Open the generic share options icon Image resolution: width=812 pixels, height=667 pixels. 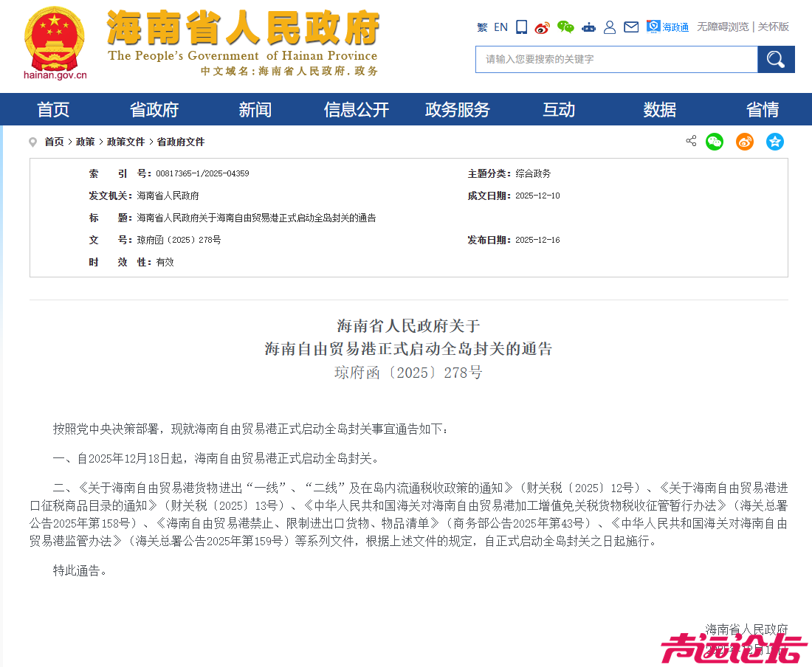[x=691, y=141]
